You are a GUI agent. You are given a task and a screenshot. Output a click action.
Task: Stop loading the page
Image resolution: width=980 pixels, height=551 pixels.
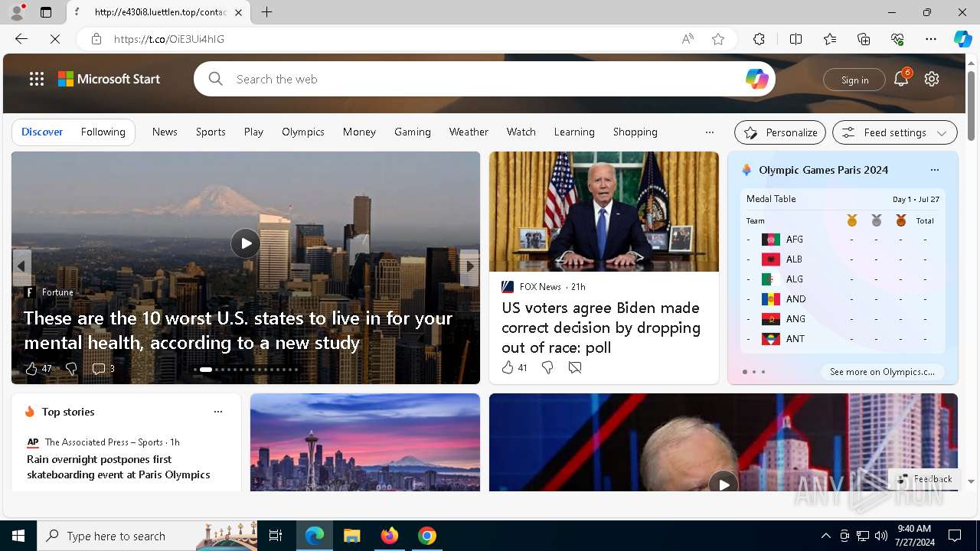(55, 39)
